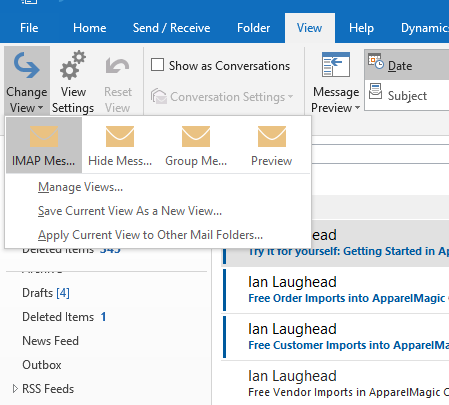Image resolution: width=449 pixels, height=405 pixels.
Task: Choose Apply Current View to Other Mail Folders
Action: [150, 235]
